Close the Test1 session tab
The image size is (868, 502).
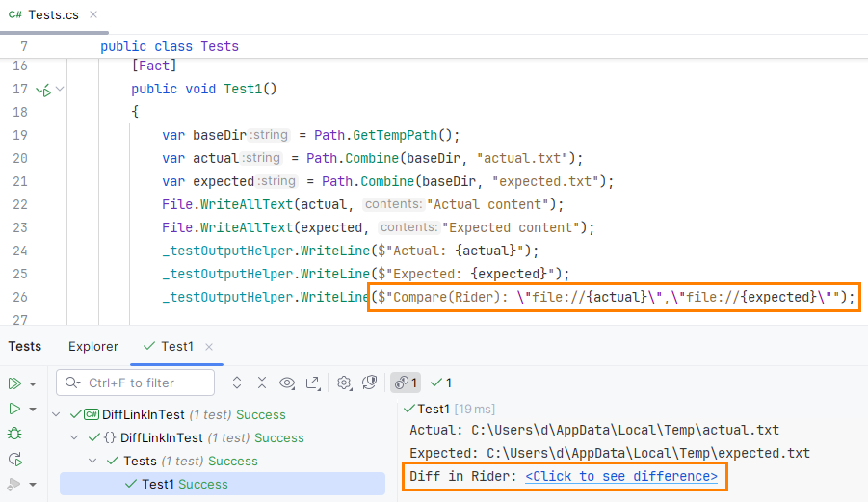[x=209, y=347]
